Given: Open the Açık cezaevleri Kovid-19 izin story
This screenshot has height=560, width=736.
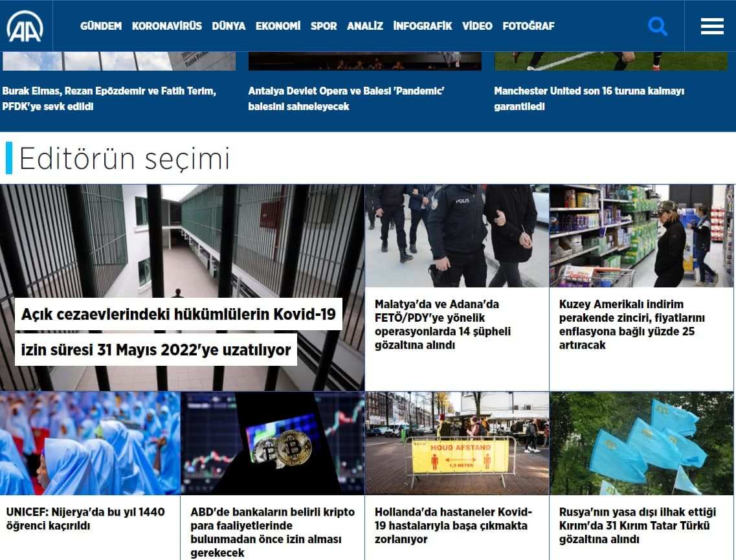Looking at the screenshot, I should 178,332.
